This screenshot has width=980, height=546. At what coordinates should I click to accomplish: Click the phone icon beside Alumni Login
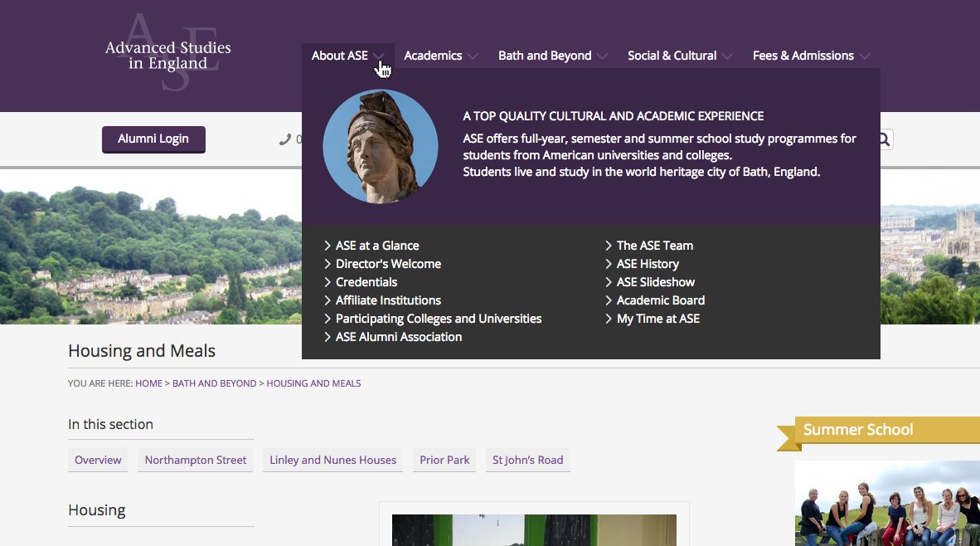click(285, 139)
